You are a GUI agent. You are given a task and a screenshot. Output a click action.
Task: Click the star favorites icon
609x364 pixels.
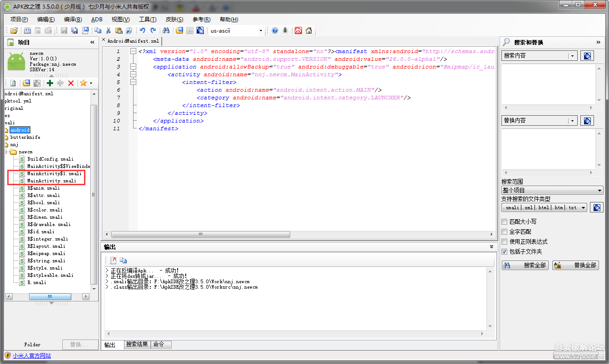(x=83, y=83)
